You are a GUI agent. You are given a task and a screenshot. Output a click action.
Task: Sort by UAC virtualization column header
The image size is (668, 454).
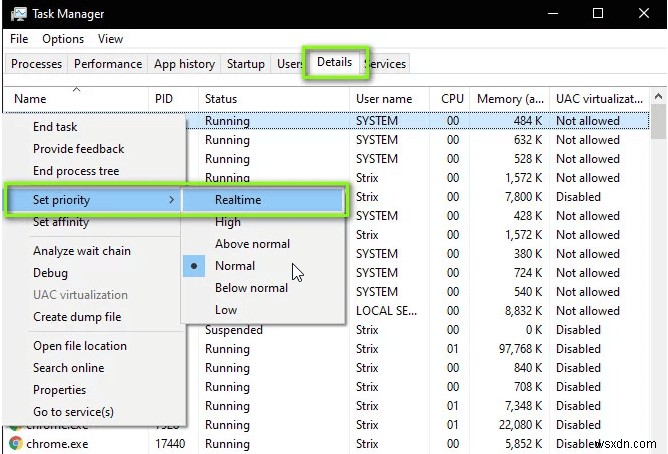599,99
